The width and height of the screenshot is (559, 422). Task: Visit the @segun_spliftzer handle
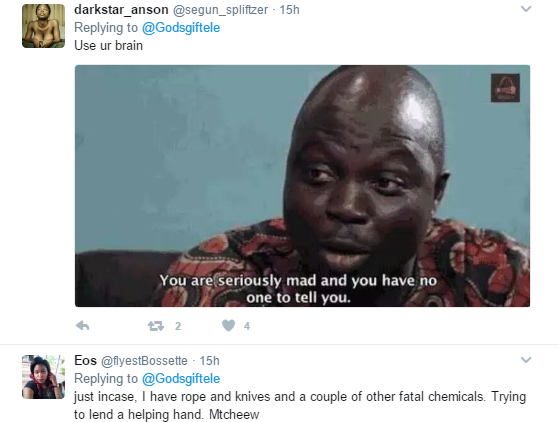click(x=220, y=10)
